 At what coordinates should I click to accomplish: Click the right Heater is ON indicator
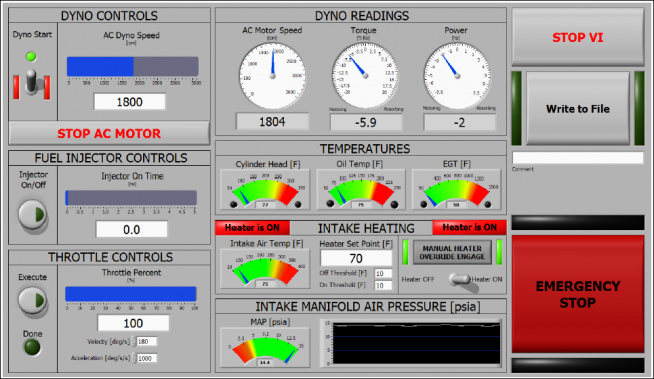(469, 227)
